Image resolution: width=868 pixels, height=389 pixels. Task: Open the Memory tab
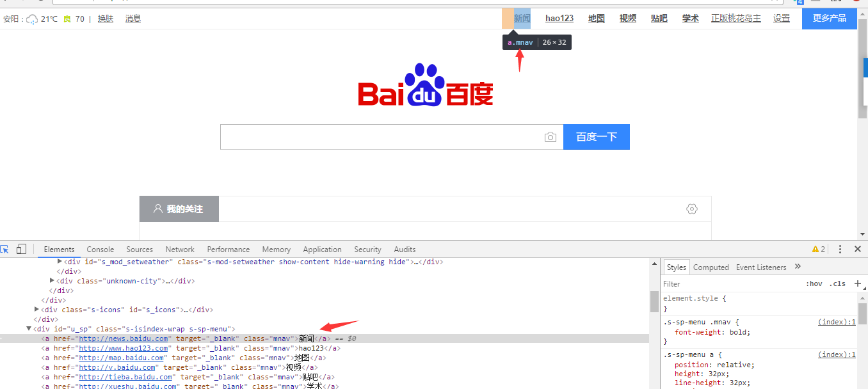[277, 250]
